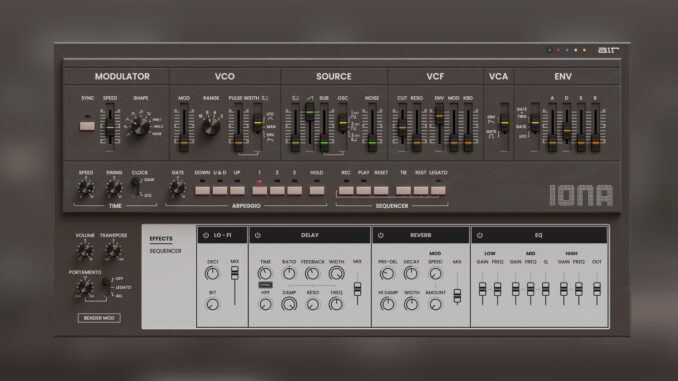Click the Reverb MOD AMOUNT knob

(435, 304)
